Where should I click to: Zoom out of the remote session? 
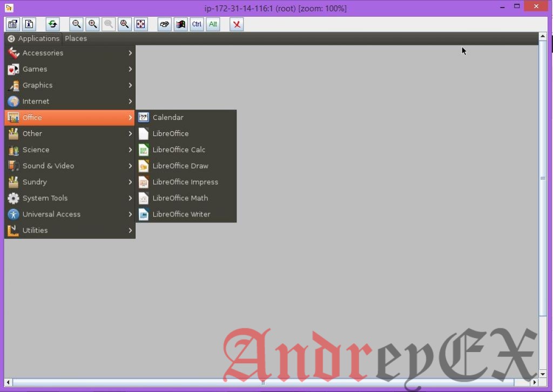pos(76,24)
